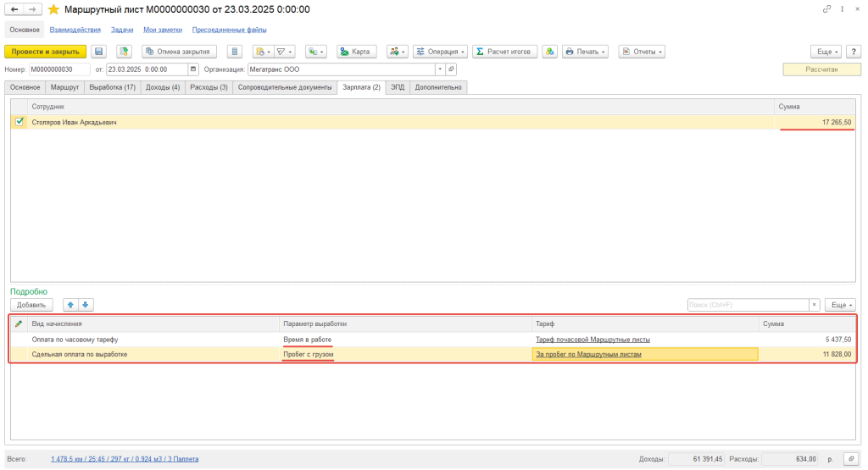
Task: Click the save (diskette) icon
Action: (99, 52)
